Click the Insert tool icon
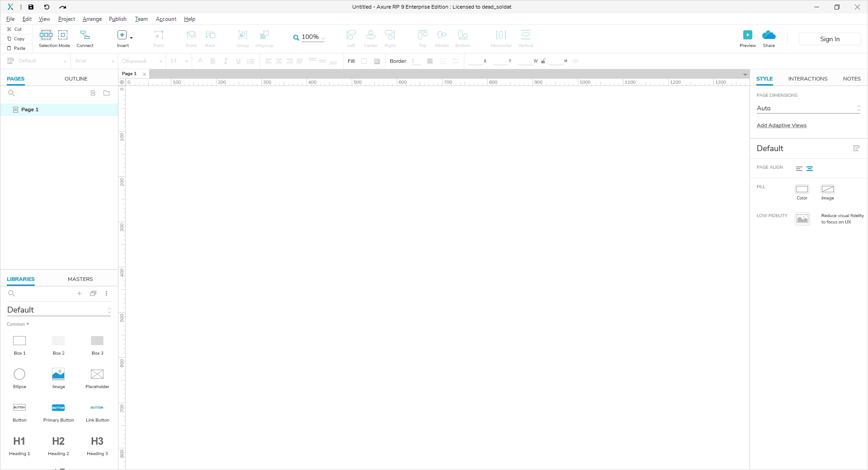The image size is (868, 470). (122, 35)
